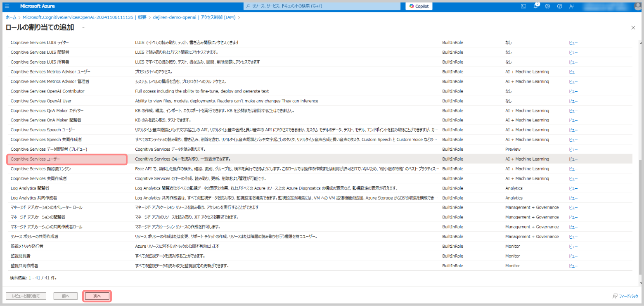
Task: Close the role assignment pane
Action: click(x=633, y=27)
